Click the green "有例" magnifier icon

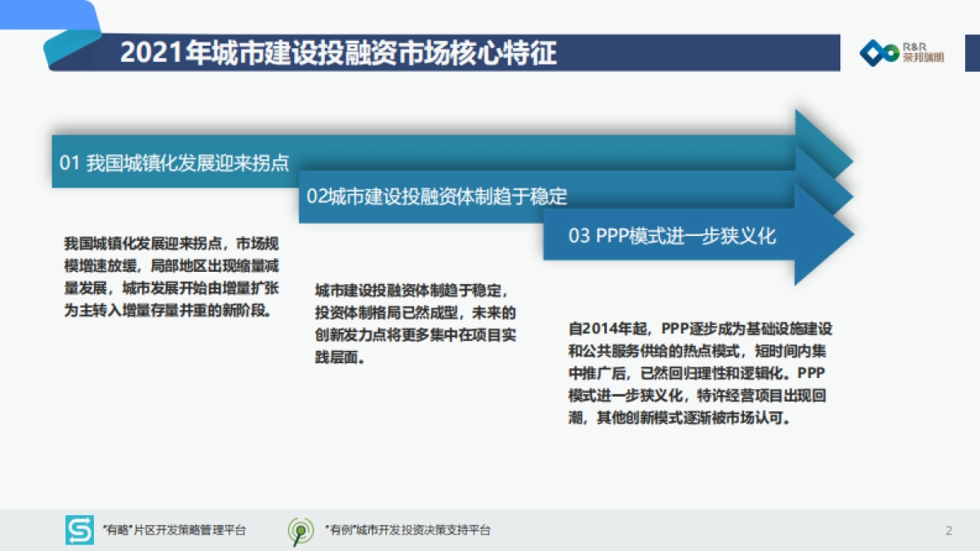pos(301,529)
